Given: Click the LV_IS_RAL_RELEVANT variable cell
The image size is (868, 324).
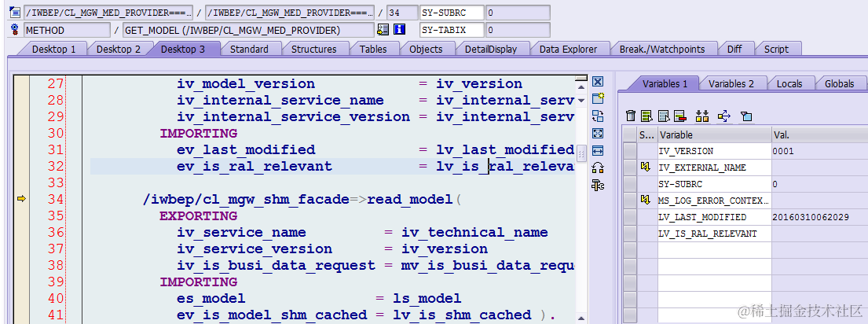Looking at the screenshot, I should pyautogui.click(x=714, y=234).
